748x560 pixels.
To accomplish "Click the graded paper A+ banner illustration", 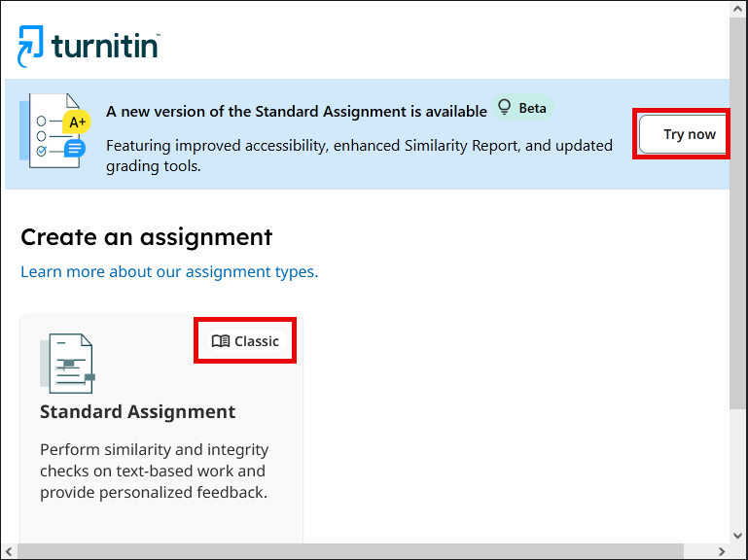I will (x=54, y=130).
